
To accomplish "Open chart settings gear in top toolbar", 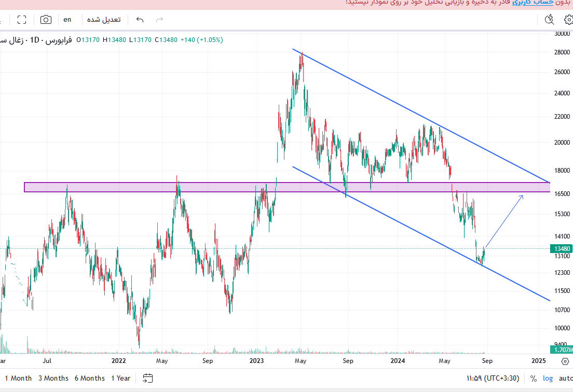I will pyautogui.click(x=569, y=20).
